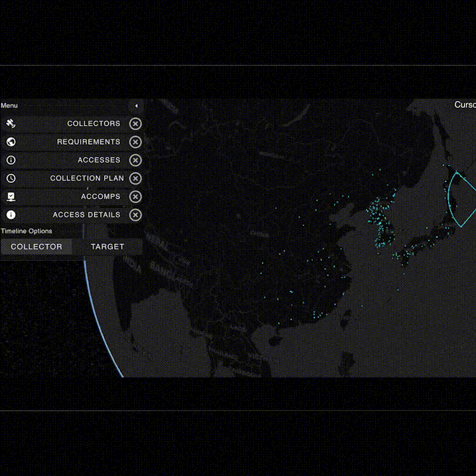Select the COLLECTOR timeline option
Screen dimensions: 476x476
click(36, 246)
